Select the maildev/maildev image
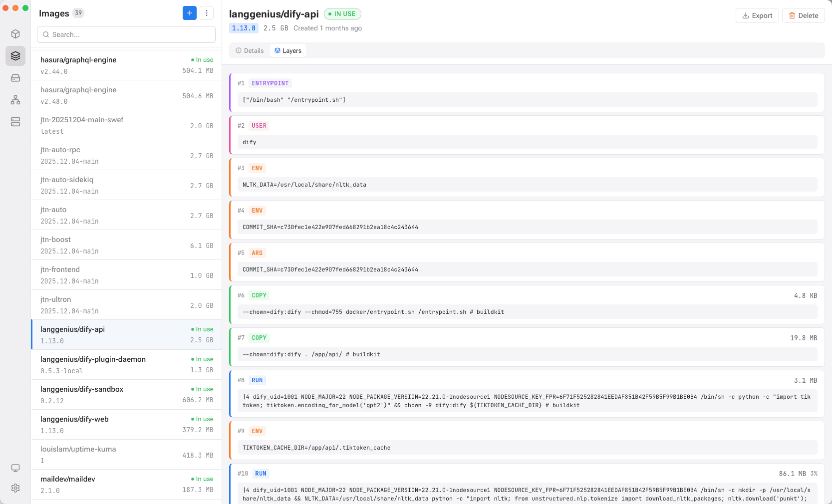The image size is (832, 504). click(x=127, y=485)
